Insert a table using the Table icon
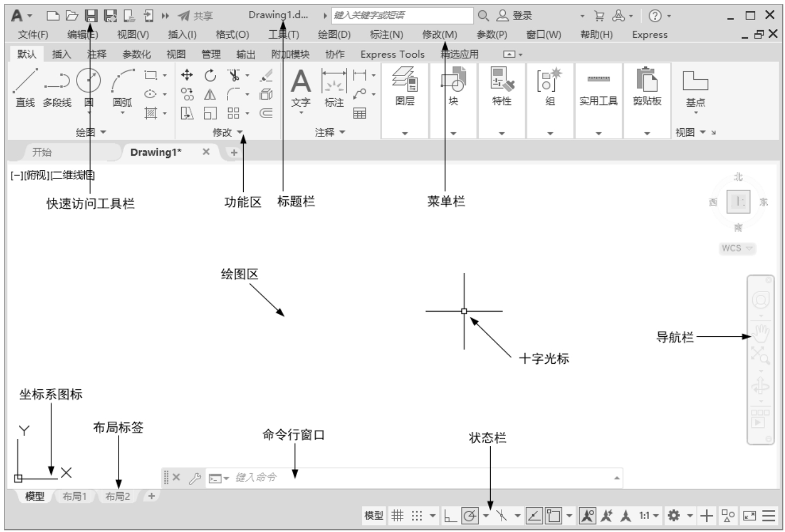This screenshot has width=785, height=532. (x=360, y=113)
